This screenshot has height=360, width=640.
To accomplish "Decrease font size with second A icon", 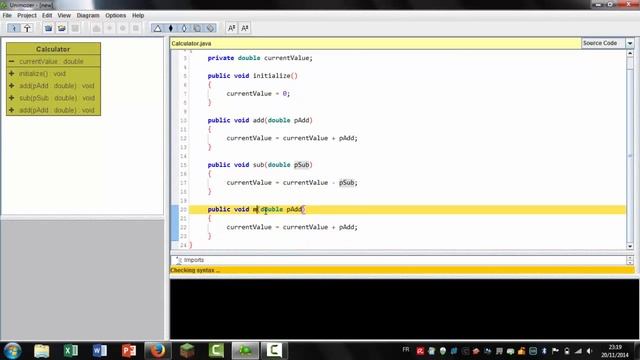I will tap(244, 28).
